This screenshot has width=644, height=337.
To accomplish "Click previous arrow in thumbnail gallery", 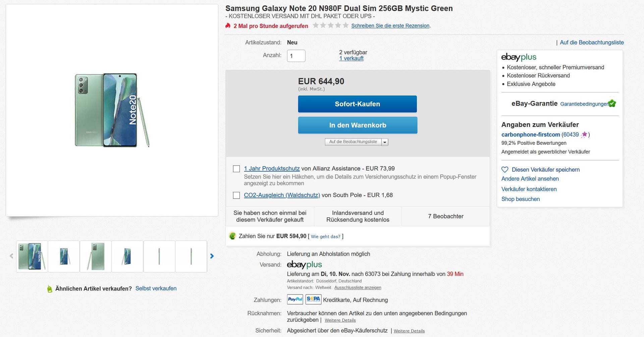I will pyautogui.click(x=11, y=256).
